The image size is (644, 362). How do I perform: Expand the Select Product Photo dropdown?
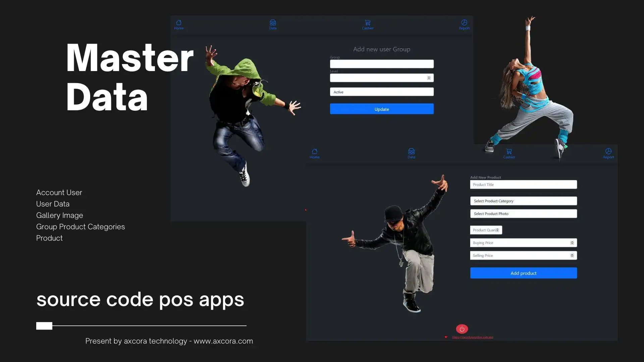pyautogui.click(x=524, y=214)
